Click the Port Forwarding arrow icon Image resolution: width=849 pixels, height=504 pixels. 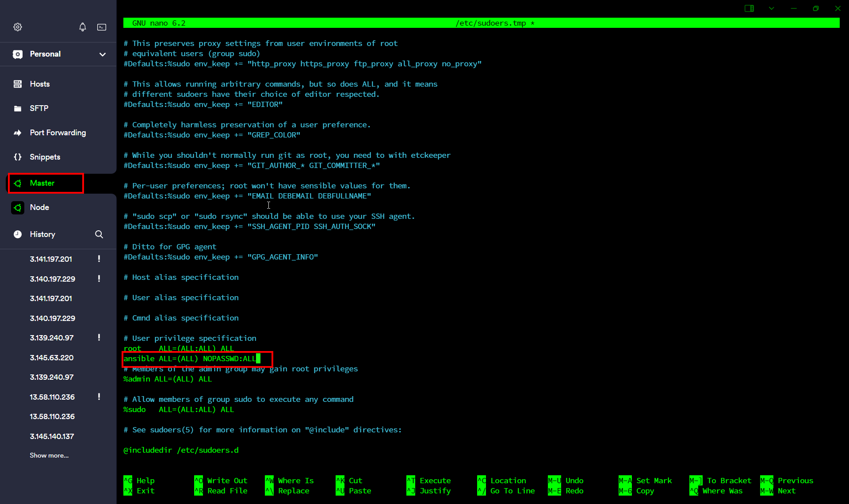[18, 133]
